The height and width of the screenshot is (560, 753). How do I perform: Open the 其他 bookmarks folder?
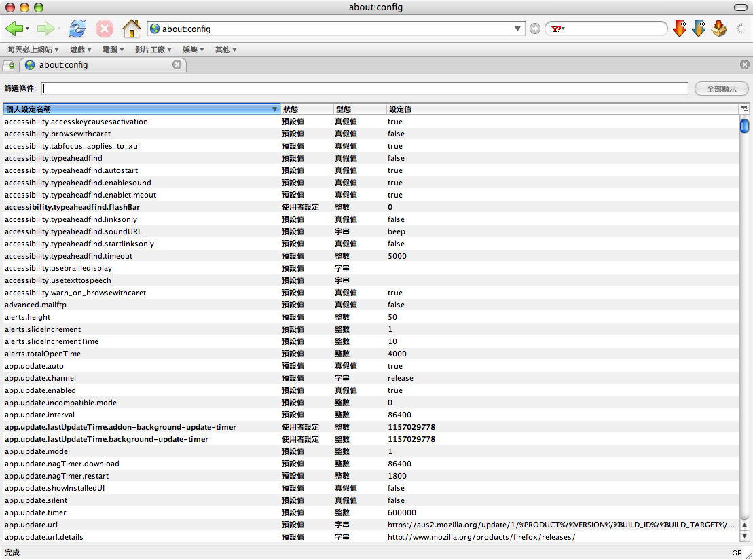click(226, 50)
